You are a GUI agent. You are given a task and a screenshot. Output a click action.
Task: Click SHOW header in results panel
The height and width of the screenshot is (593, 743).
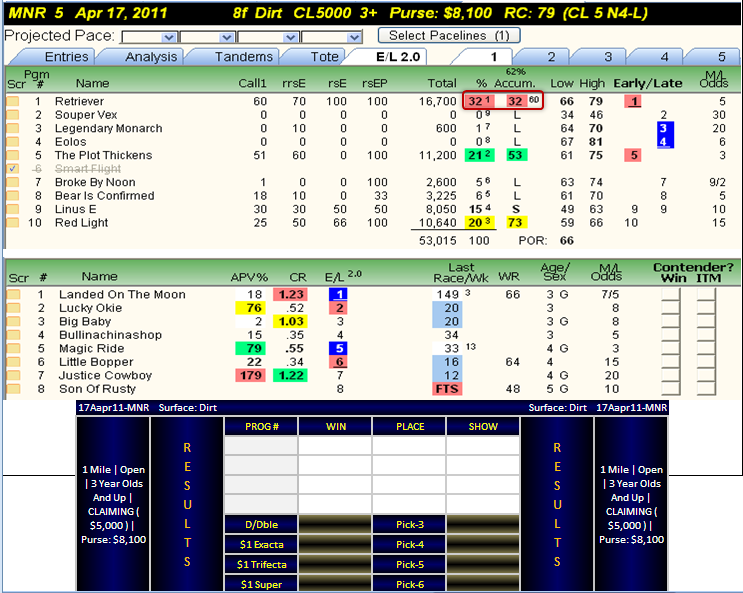click(x=483, y=427)
